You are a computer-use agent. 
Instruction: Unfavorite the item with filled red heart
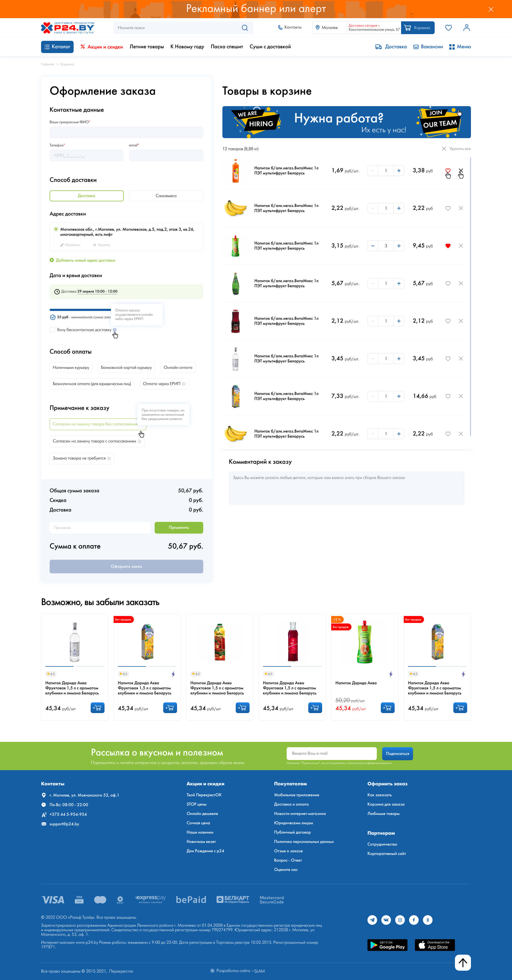tap(448, 246)
